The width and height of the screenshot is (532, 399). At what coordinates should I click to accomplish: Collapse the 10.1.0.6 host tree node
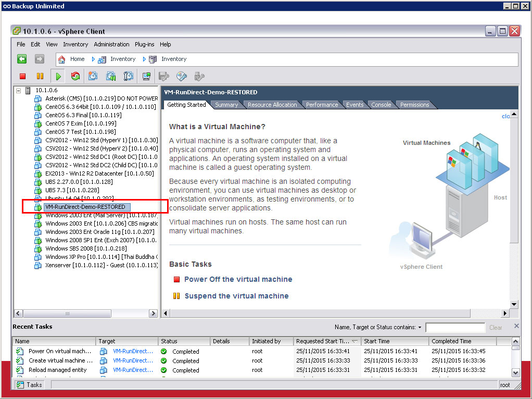[x=19, y=91]
